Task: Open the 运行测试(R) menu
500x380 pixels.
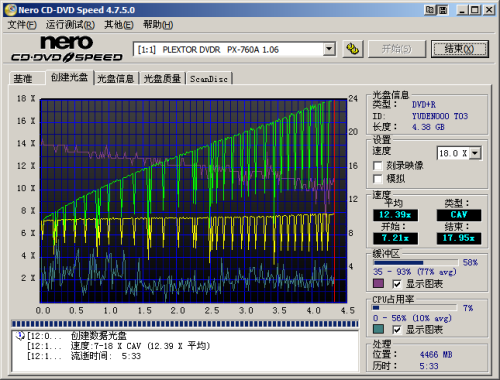Action: coord(70,25)
